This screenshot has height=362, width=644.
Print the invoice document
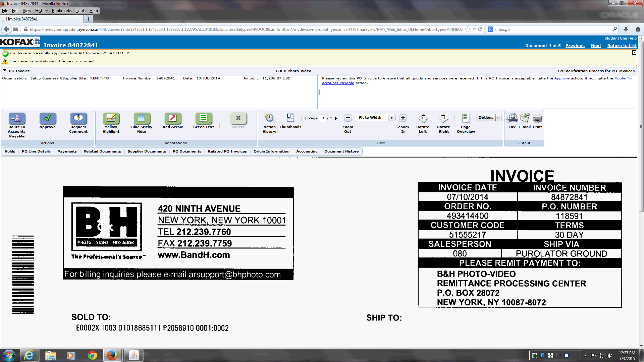pos(537,118)
